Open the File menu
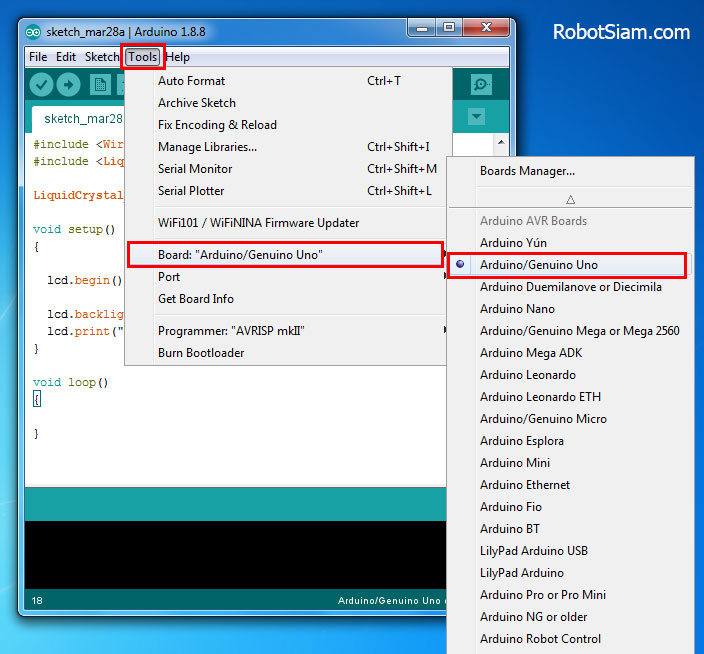The height and width of the screenshot is (654, 704). pos(38,57)
